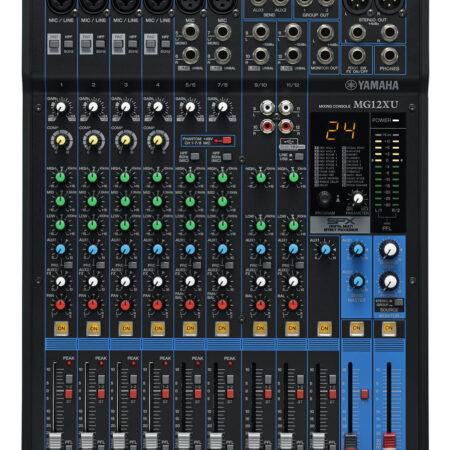Enable the channel 1 HPF 80Hz button
Screen dimensions: 450x450
(68, 44)
